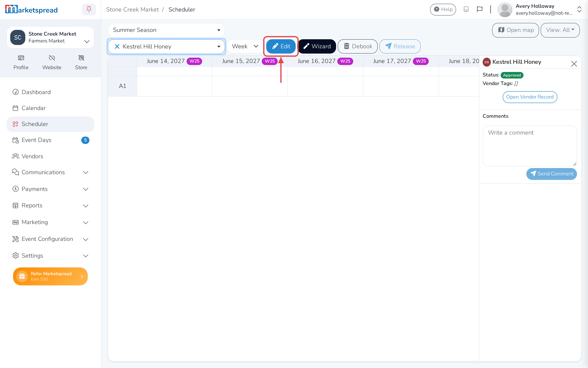Clear the Kestrel Hill Honey vendor selection
Viewport: 588px width, 368px height.
[117, 46]
